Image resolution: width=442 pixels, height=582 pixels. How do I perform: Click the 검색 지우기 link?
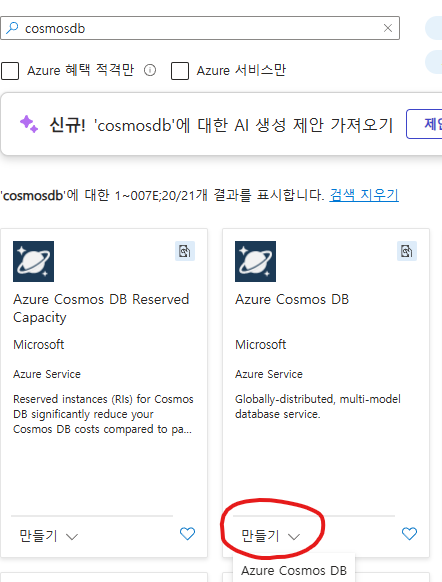[x=364, y=195]
